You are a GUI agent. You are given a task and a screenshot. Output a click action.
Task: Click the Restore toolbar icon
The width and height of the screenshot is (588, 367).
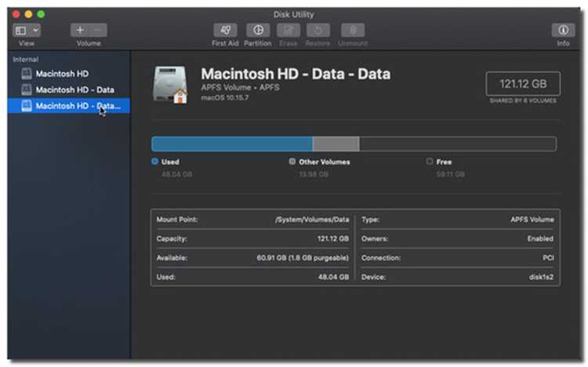pos(318,30)
